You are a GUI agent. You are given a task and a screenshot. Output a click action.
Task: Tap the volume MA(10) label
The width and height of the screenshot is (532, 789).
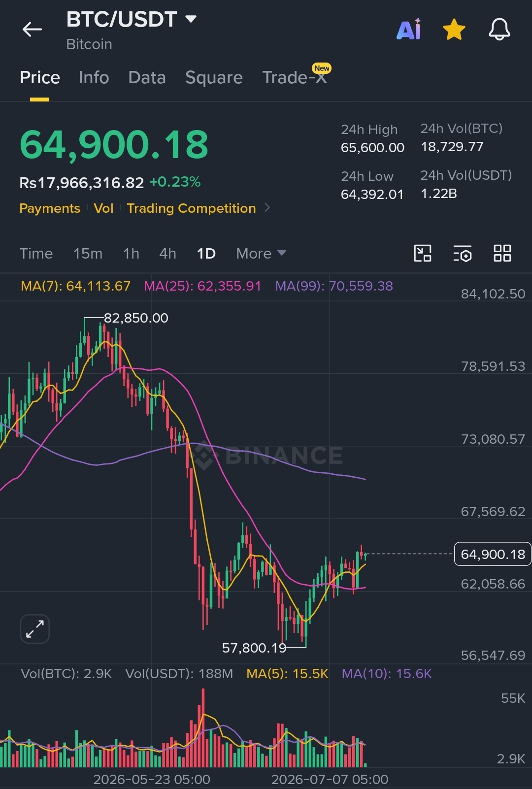pyautogui.click(x=387, y=673)
